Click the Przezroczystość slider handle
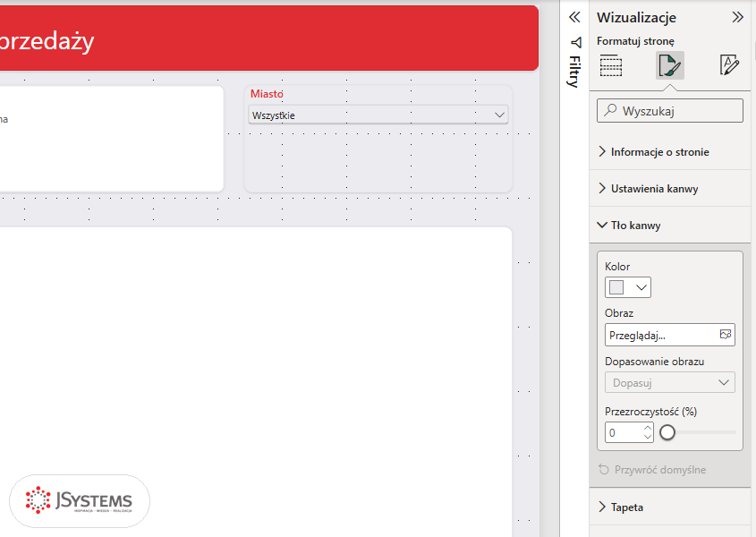 [667, 432]
